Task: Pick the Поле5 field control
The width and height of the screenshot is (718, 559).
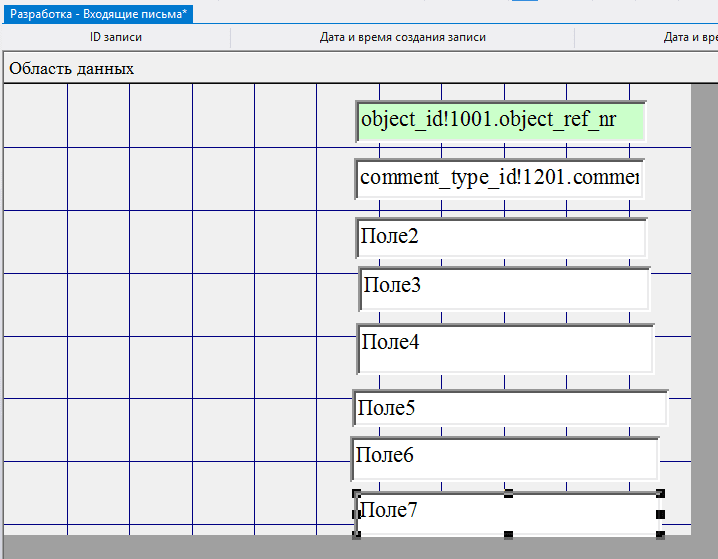Action: [510, 408]
